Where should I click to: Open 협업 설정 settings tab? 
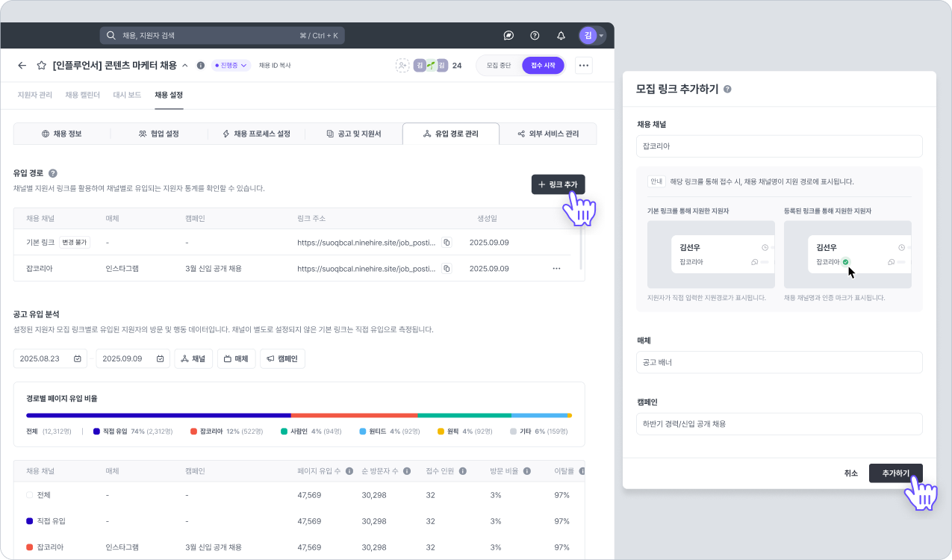click(159, 134)
